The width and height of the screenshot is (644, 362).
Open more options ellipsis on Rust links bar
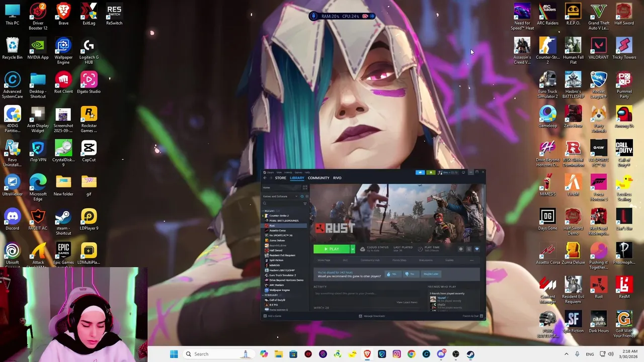coord(471,260)
